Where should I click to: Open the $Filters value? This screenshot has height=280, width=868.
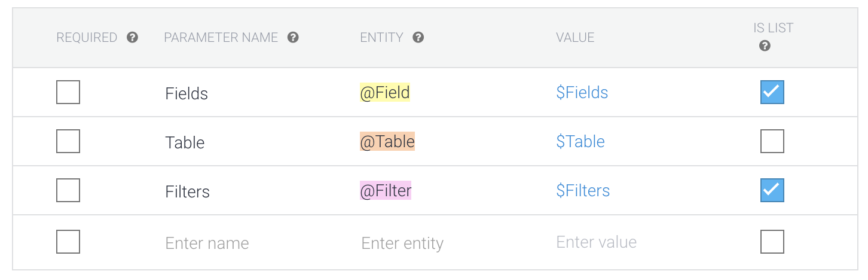[583, 191]
